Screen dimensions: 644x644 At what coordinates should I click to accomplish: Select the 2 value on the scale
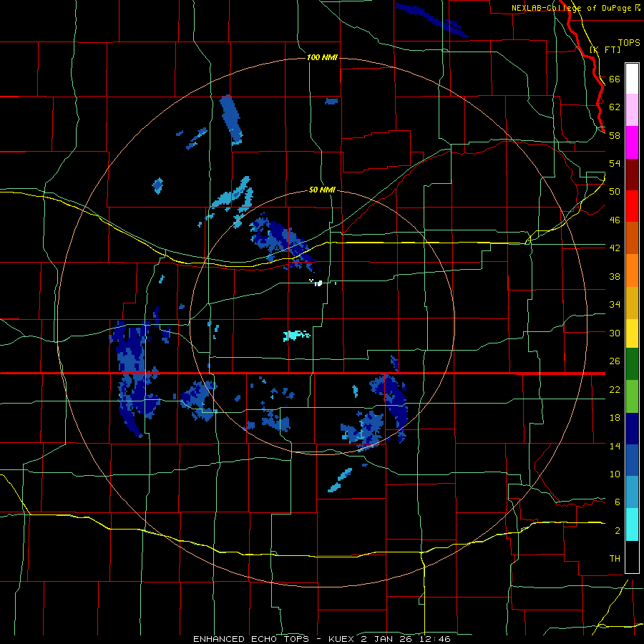[x=617, y=531]
